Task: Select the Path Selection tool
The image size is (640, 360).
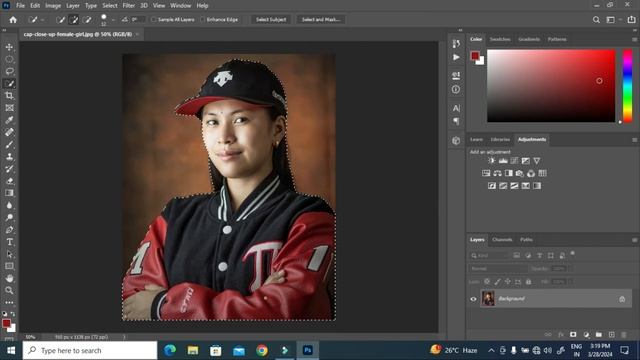Action: click(9, 254)
